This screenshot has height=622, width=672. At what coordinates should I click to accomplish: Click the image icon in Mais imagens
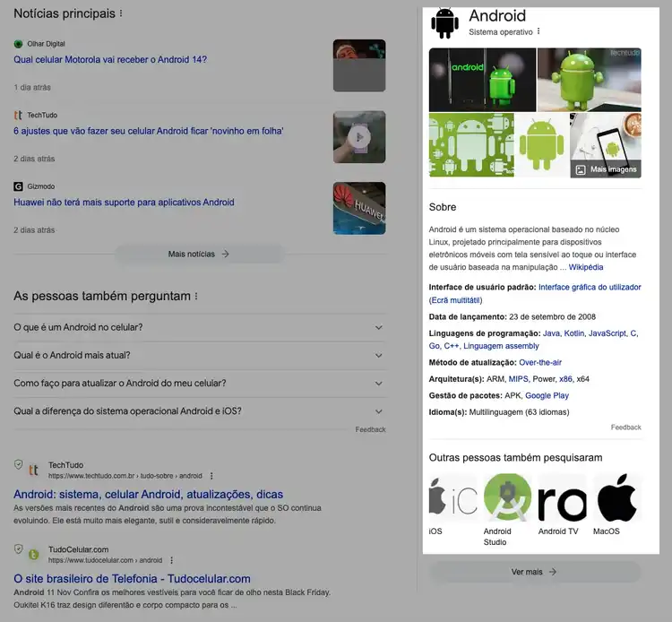tap(581, 169)
